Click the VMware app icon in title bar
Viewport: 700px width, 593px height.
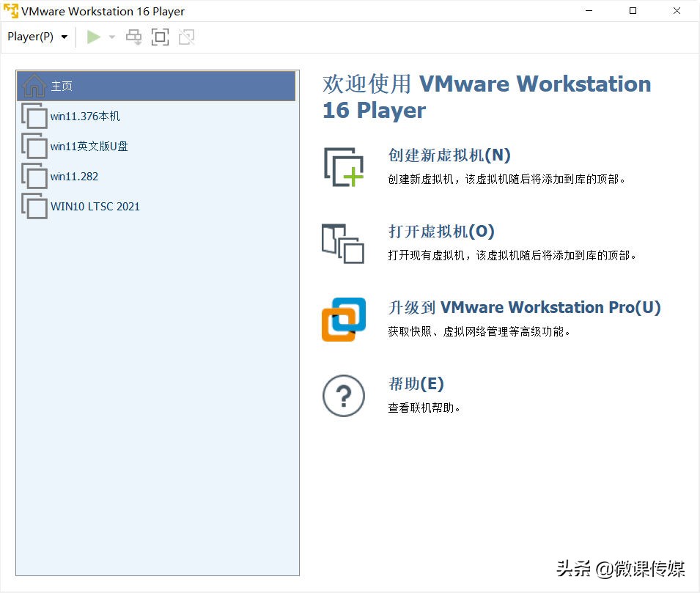point(11,11)
